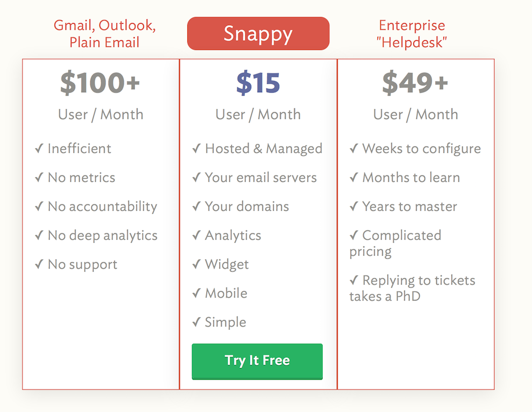Click the checkmark next to Complicated pricing
This screenshot has height=412, width=532.
pos(354,235)
